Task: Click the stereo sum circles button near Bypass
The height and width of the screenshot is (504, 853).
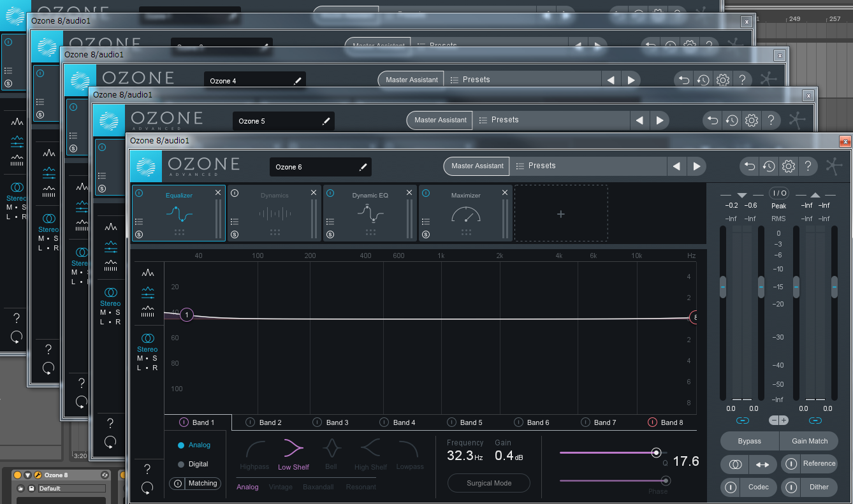Action: [735, 464]
